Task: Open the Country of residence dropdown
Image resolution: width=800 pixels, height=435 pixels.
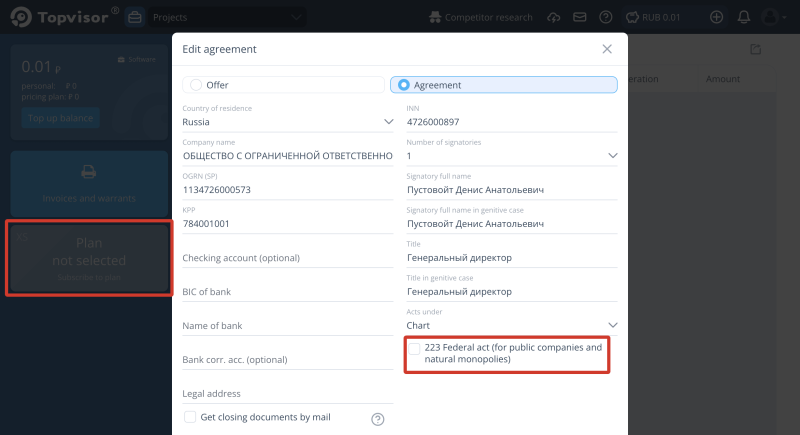Action: point(288,122)
